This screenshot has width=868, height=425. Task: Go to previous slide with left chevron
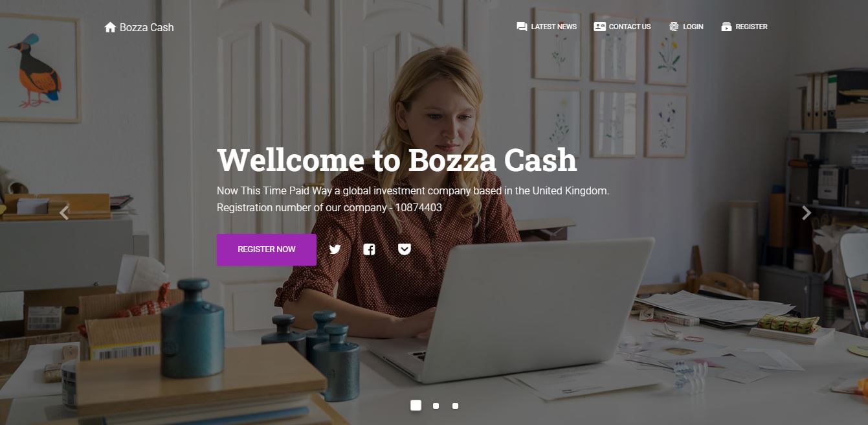64,212
